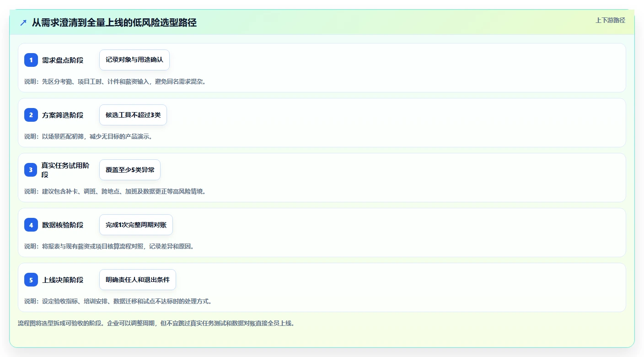Click the note starting 说明：建议包含补卡

(x=115, y=191)
